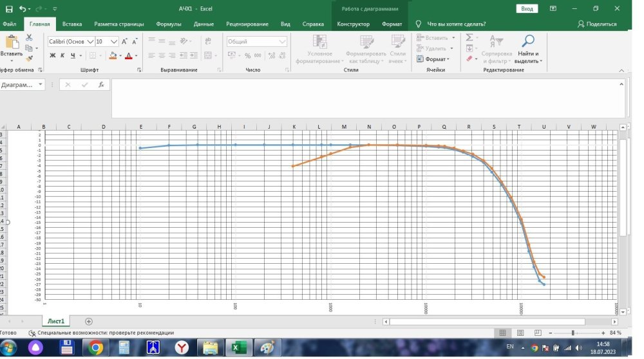Open the Конструктор ribbon tab
This screenshot has width=644, height=359.
(x=354, y=24)
